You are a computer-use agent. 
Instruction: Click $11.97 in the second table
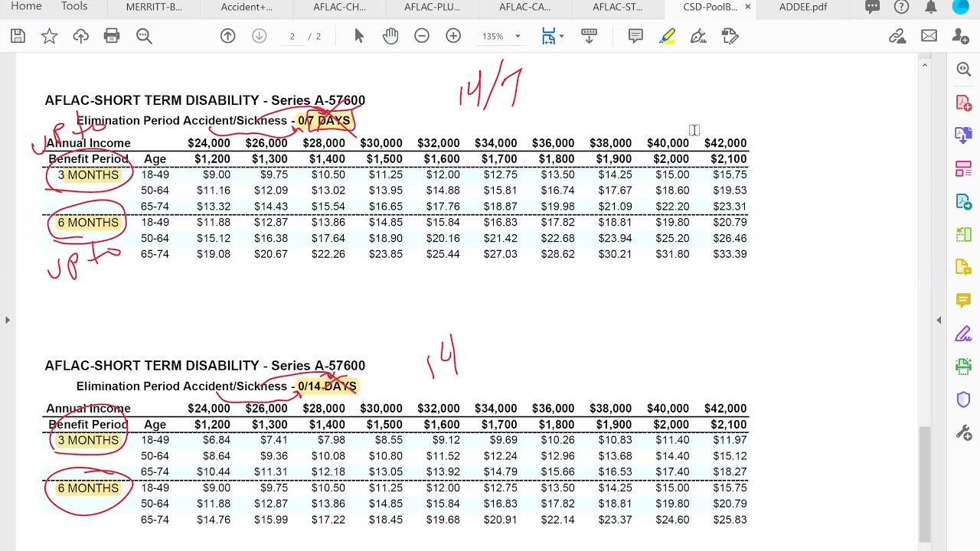pyautogui.click(x=730, y=440)
